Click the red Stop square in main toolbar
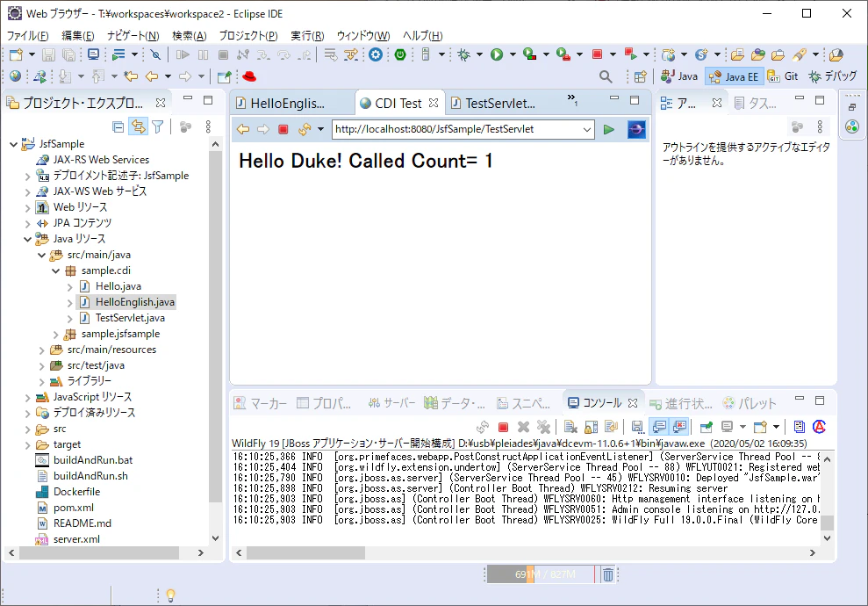Viewport: 868px width, 606px height. tap(597, 54)
